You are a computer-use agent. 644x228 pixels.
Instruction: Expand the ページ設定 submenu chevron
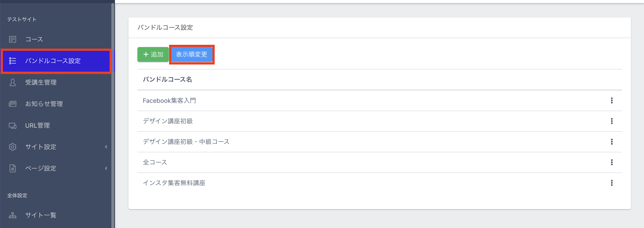click(x=106, y=168)
